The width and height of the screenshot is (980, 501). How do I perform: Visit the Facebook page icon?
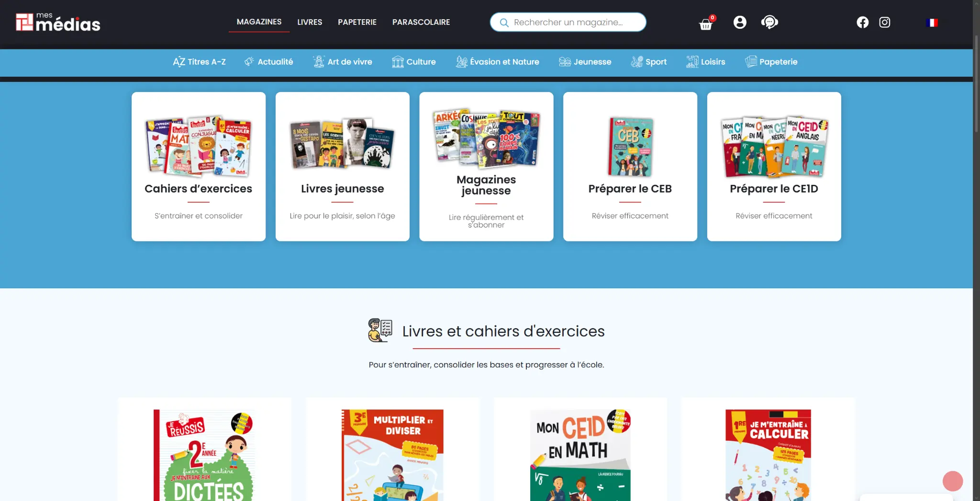862,23
